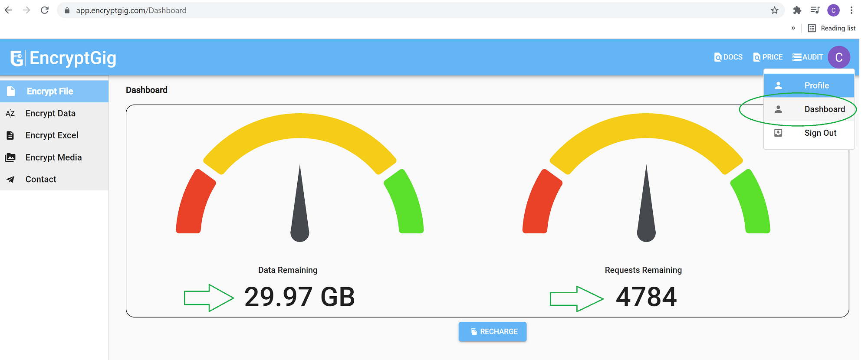Click the copy icon on RECHARGE button
Viewport: 868px width, 360px height.
point(474,332)
